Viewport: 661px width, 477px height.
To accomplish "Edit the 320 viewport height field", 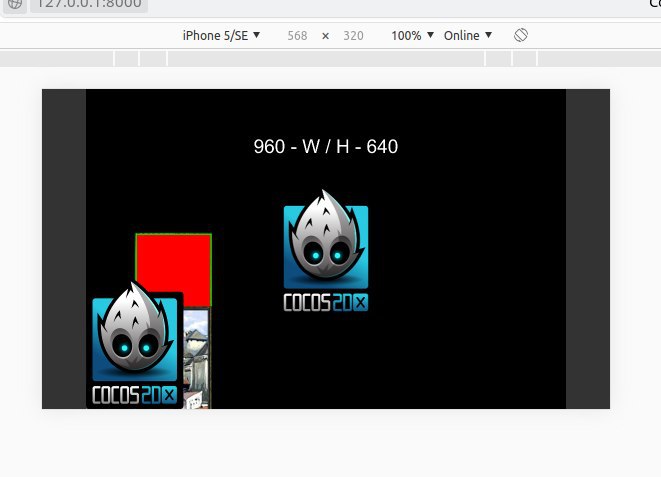I will pos(353,36).
